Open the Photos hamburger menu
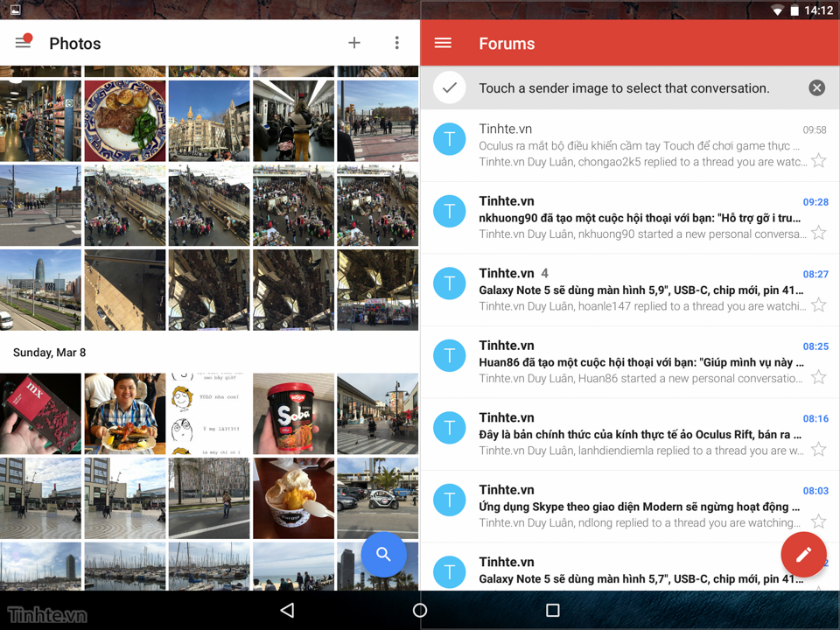 (23, 43)
